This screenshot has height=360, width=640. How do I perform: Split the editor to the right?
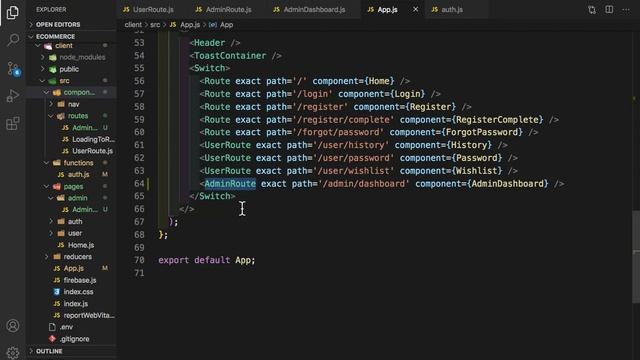tap(609, 9)
